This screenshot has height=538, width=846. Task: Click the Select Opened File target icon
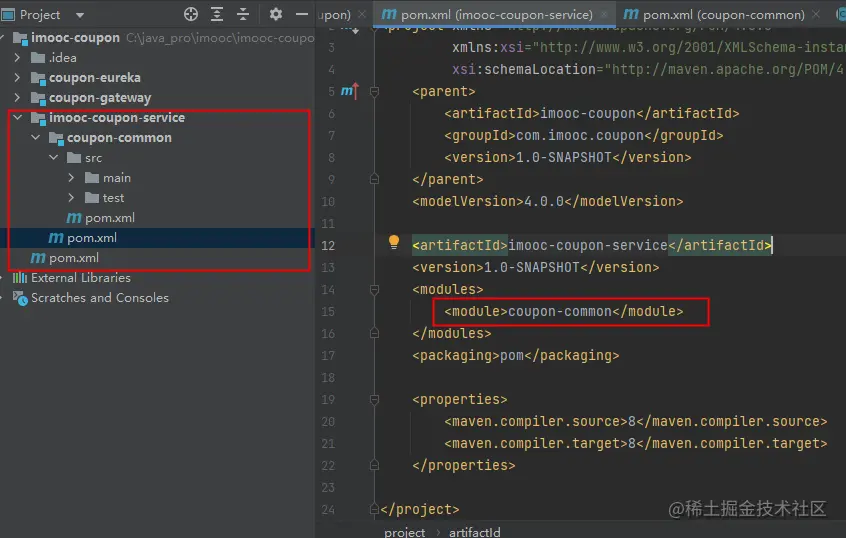point(190,15)
